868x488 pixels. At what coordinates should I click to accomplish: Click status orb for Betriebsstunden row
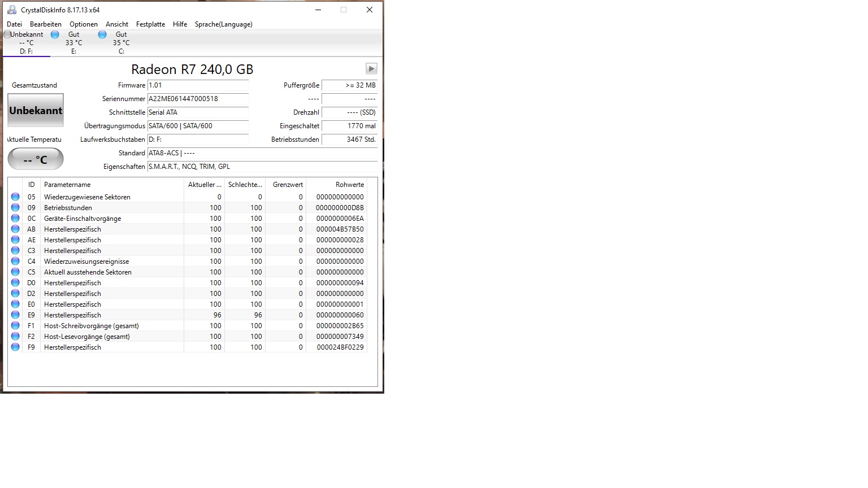pyautogui.click(x=15, y=208)
